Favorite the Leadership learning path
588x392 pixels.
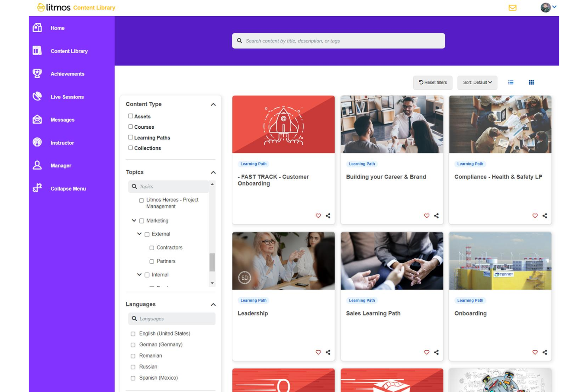(x=318, y=352)
